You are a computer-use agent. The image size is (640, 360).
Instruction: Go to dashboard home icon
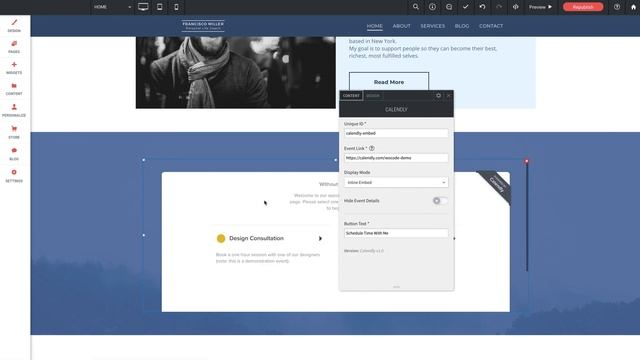[633, 7]
